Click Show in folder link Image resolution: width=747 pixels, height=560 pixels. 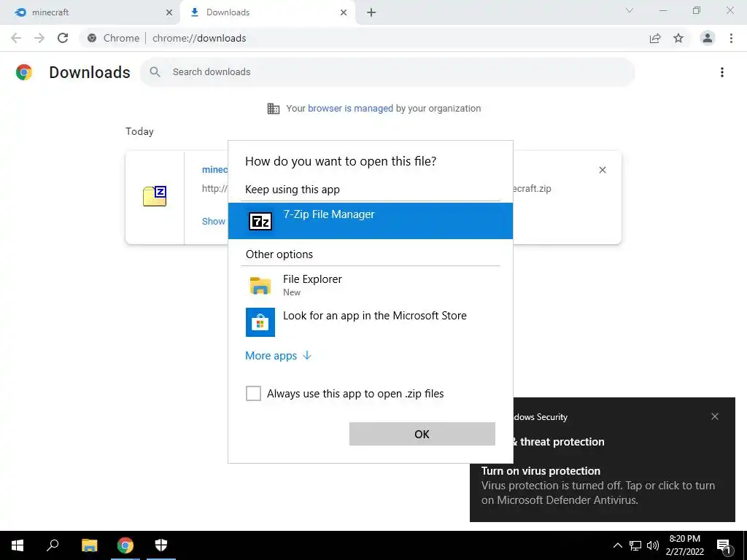coord(214,221)
